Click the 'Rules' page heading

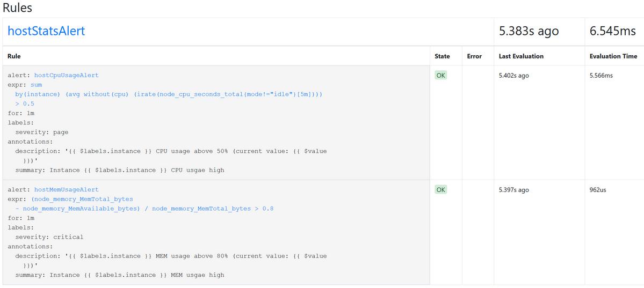(x=17, y=8)
